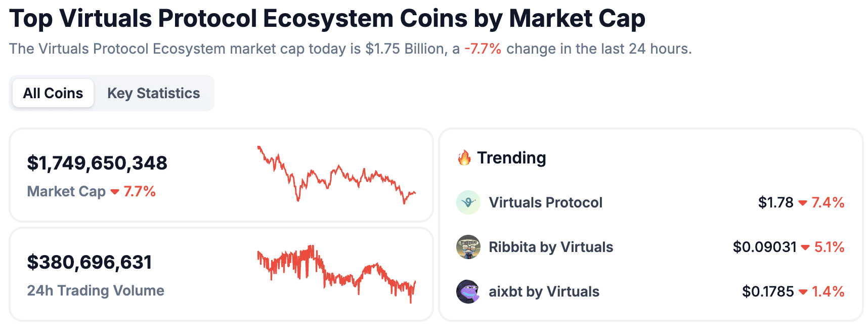This screenshot has width=868, height=336.
Task: Click the down arrow next to aixbt's 1.4%
Action: [804, 292]
